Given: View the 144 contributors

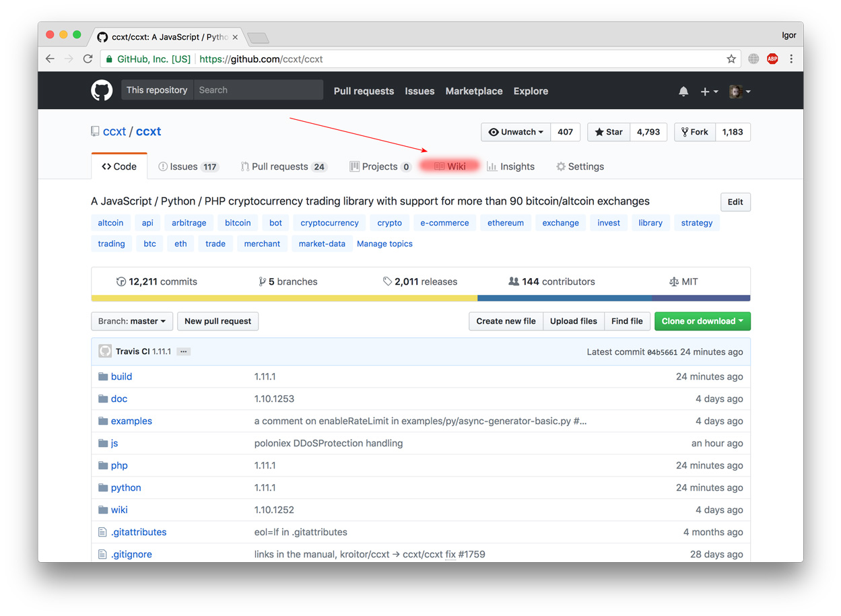Looking at the screenshot, I should 551,281.
